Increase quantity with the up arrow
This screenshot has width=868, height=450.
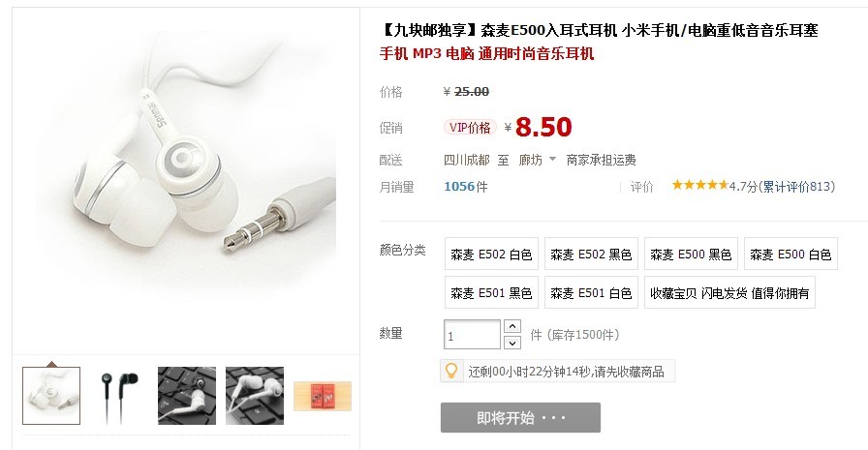(x=512, y=326)
